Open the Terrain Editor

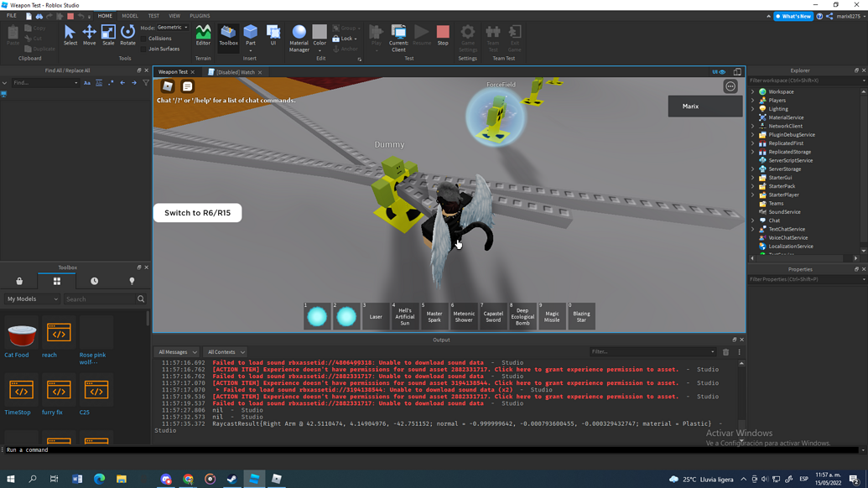[x=203, y=35]
